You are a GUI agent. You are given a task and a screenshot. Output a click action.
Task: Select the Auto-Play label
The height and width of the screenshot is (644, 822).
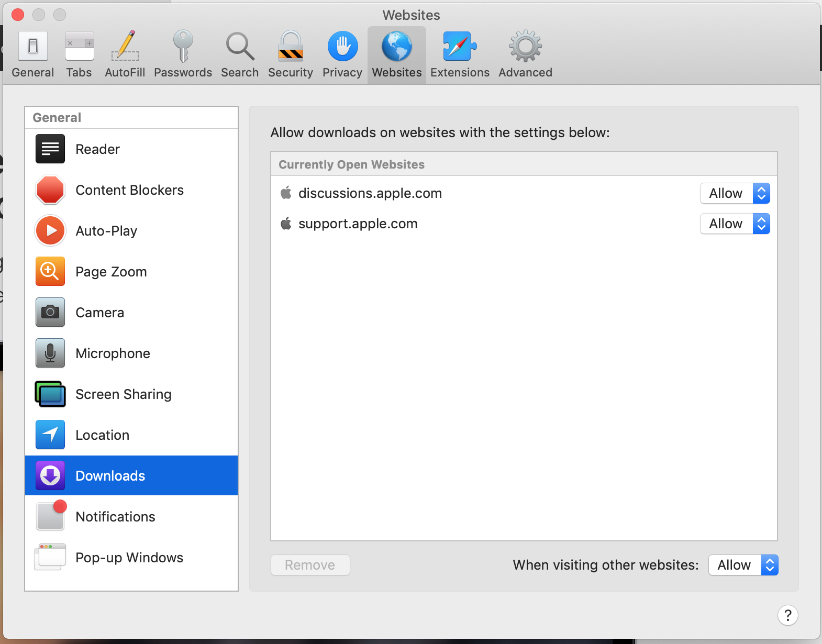coord(107,231)
